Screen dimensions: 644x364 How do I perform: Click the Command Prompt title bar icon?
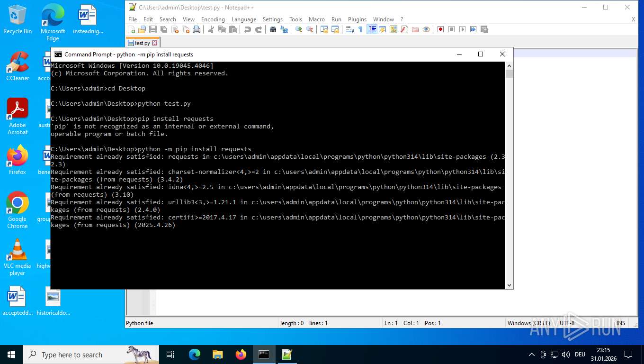coord(58,55)
